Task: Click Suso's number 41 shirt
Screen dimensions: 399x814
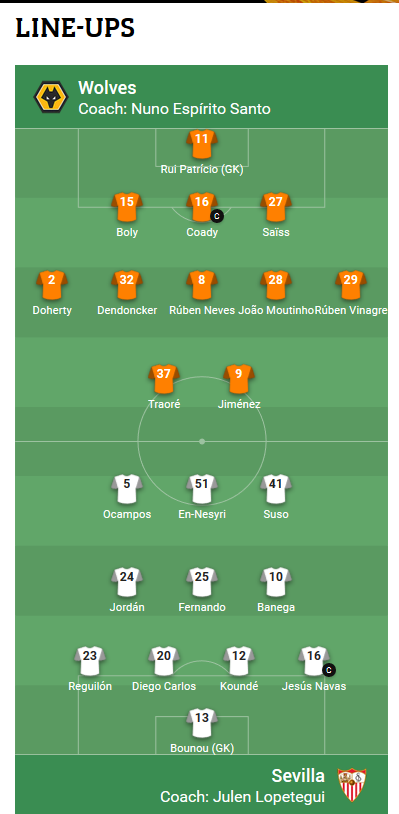Action: click(x=276, y=489)
